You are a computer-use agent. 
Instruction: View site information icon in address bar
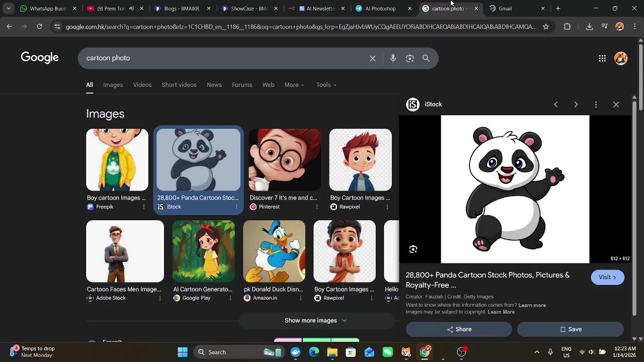(x=57, y=27)
